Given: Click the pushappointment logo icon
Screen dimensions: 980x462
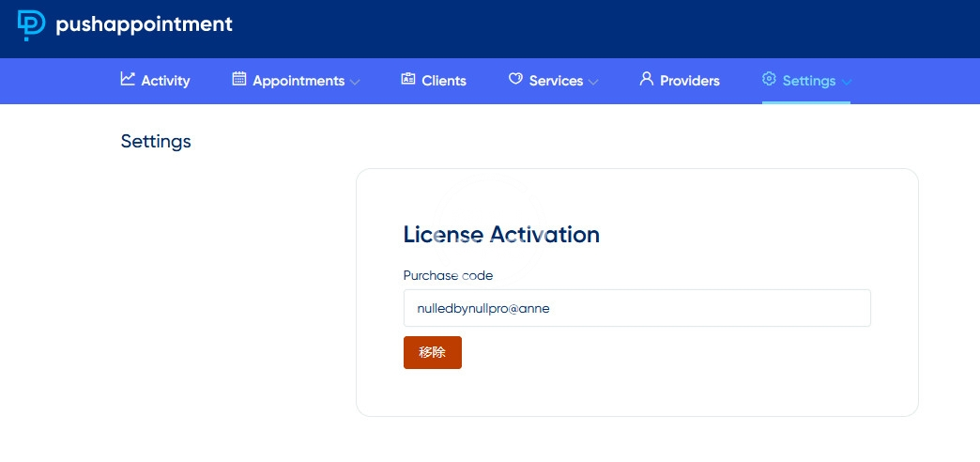Looking at the screenshot, I should point(31,25).
